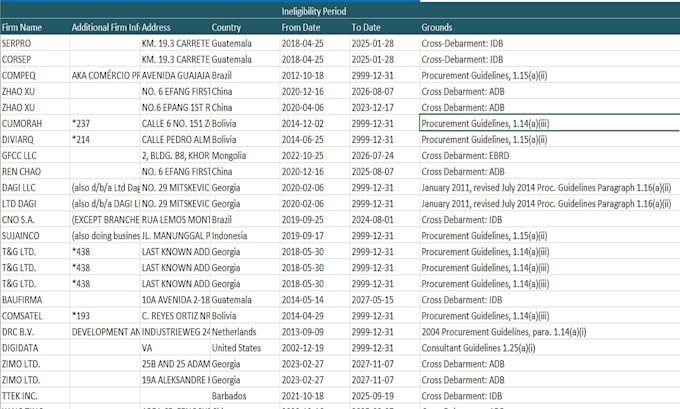Click the DIGIDATA firm cell

35,348
